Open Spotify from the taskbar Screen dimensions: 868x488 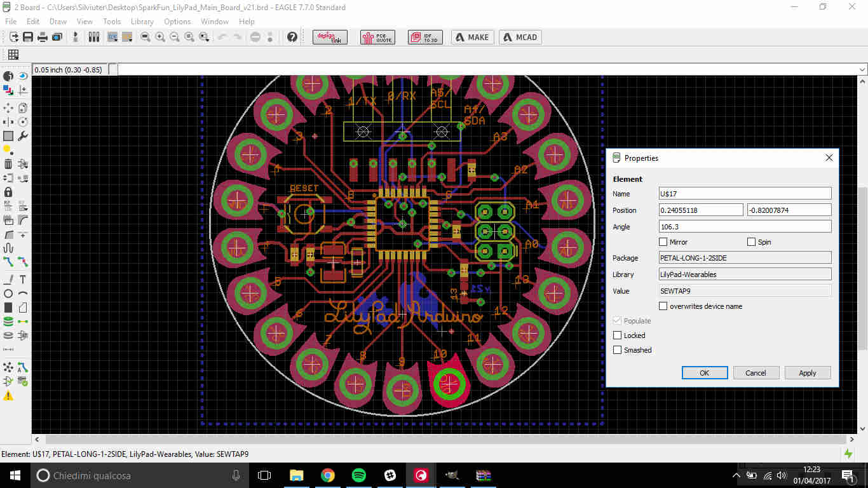359,475
